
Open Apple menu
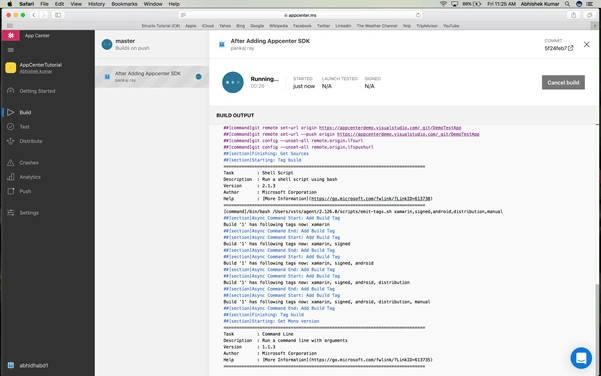(x=10, y=4)
